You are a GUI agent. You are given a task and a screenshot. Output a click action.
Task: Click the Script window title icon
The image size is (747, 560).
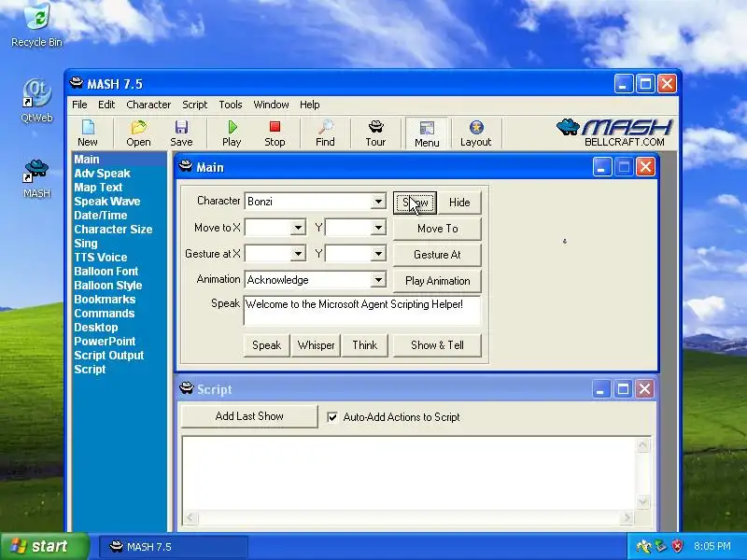tap(186, 388)
